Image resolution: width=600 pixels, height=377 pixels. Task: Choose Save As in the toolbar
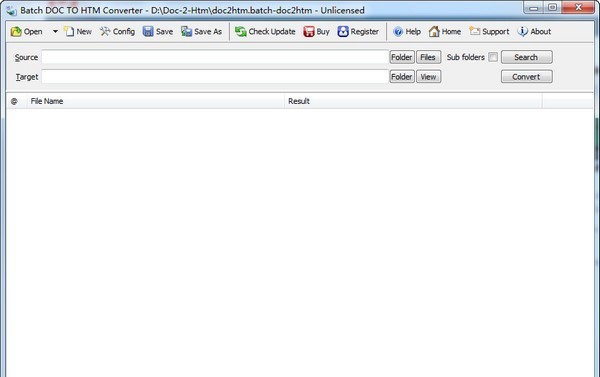(x=202, y=32)
